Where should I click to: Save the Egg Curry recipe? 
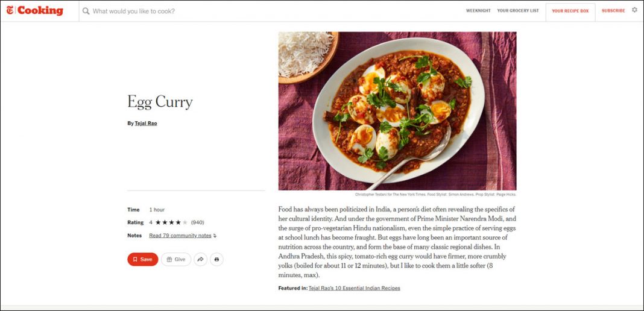pyautogui.click(x=142, y=259)
